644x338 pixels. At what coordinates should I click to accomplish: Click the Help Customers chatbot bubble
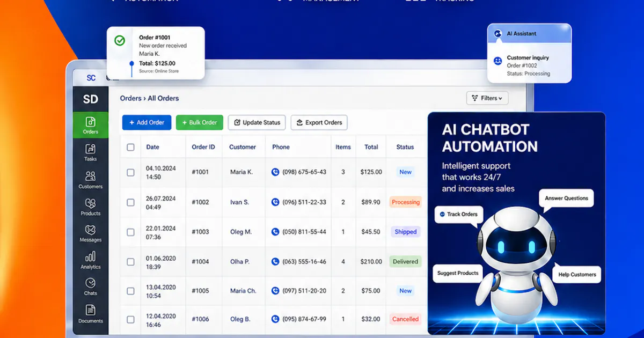pos(577,274)
